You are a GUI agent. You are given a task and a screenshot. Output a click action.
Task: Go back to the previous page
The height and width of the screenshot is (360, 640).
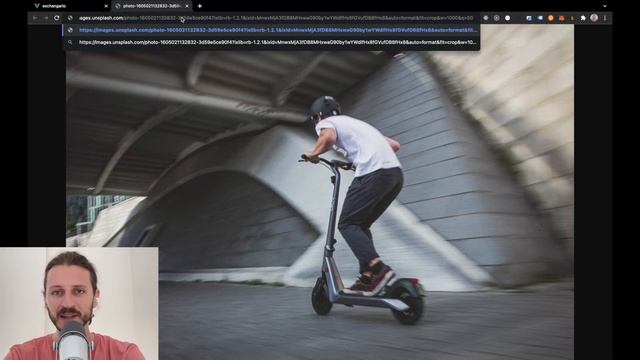pyautogui.click(x=36, y=18)
